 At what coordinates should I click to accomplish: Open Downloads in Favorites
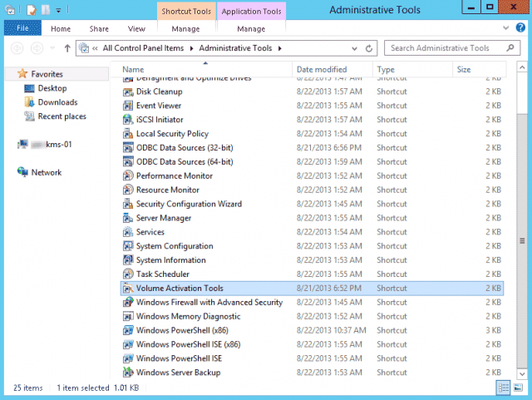tap(57, 102)
